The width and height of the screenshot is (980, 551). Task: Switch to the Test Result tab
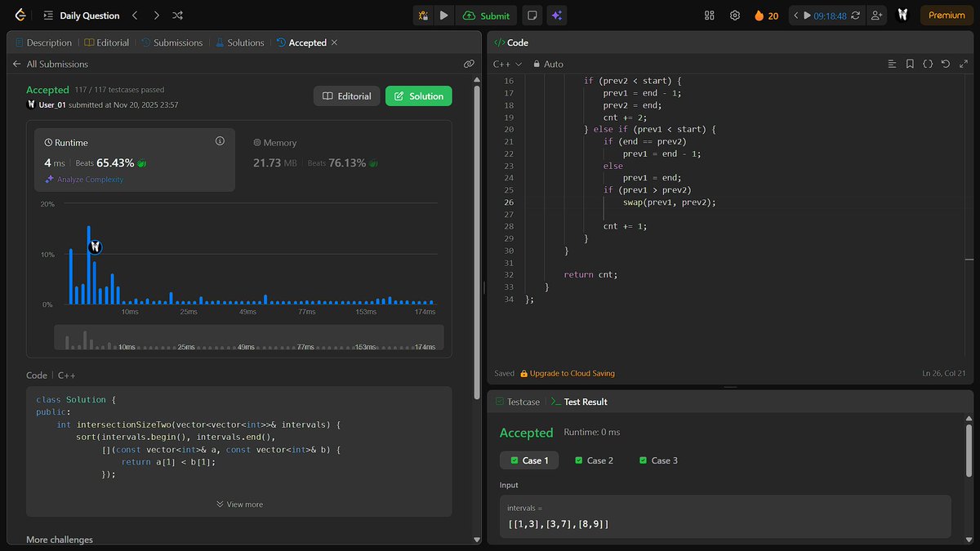pyautogui.click(x=579, y=402)
